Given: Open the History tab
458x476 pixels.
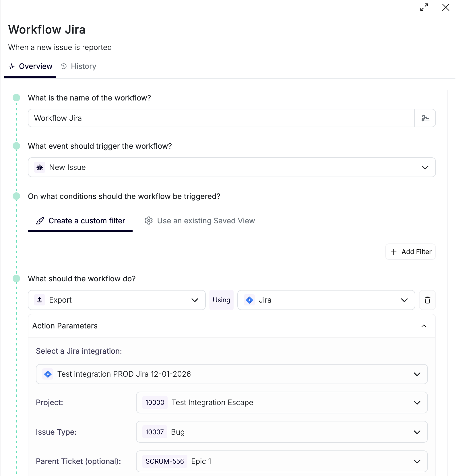Looking at the screenshot, I should pos(78,66).
